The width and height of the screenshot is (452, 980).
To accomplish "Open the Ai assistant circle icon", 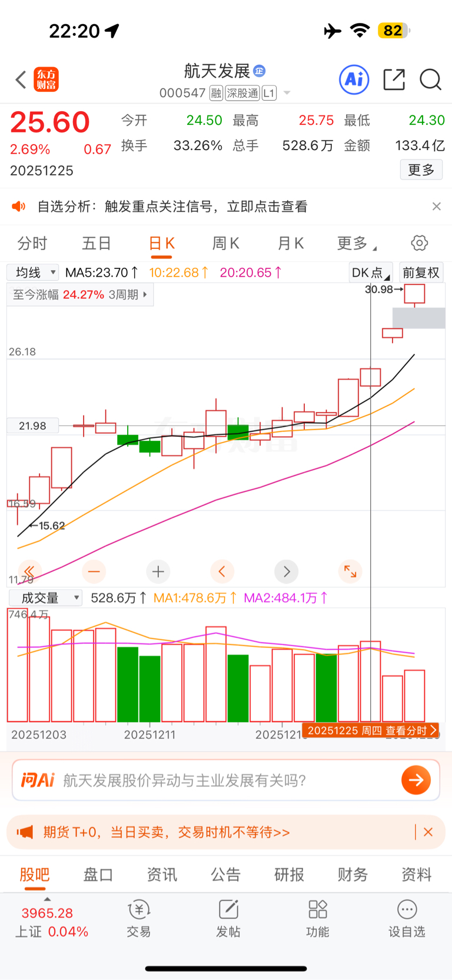I will click(x=354, y=79).
